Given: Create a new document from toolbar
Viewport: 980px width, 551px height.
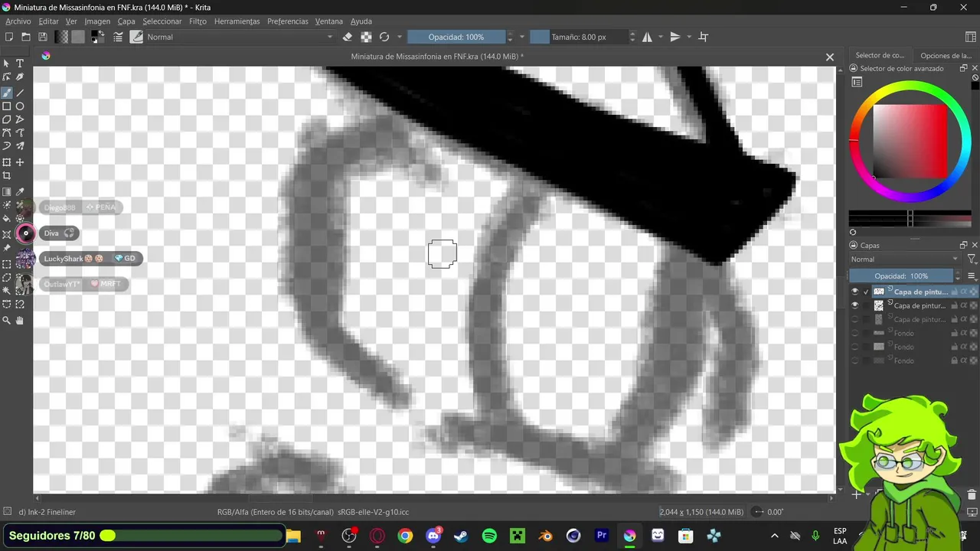Looking at the screenshot, I should (9, 37).
